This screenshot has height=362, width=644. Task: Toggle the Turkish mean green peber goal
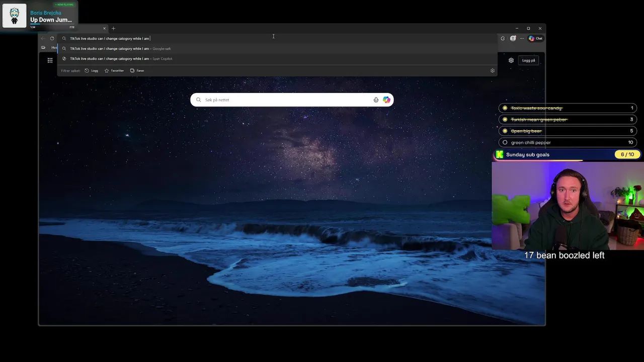click(x=505, y=120)
